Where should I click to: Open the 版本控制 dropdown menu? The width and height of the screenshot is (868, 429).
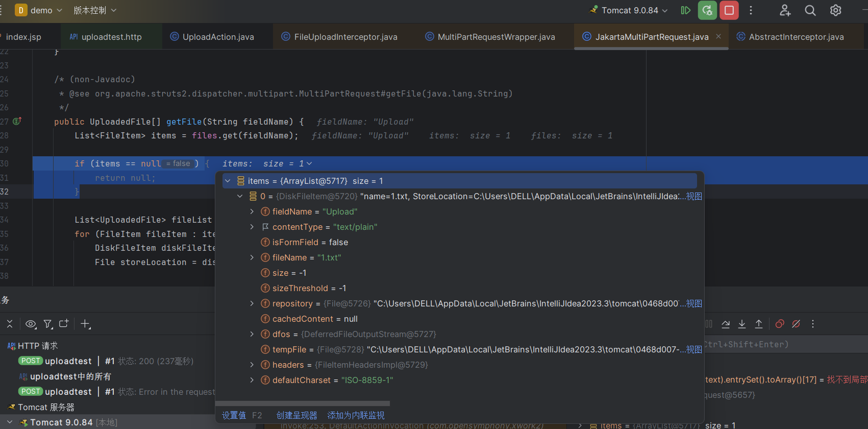(95, 10)
